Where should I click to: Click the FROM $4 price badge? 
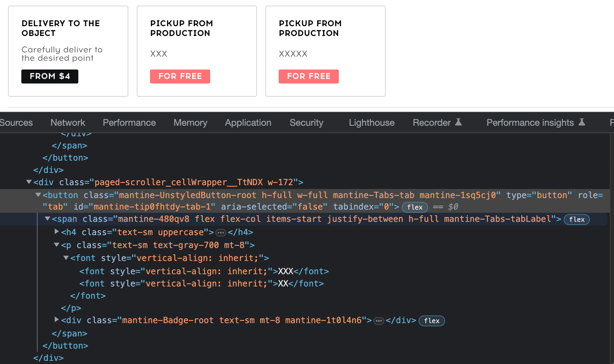pyautogui.click(x=50, y=76)
